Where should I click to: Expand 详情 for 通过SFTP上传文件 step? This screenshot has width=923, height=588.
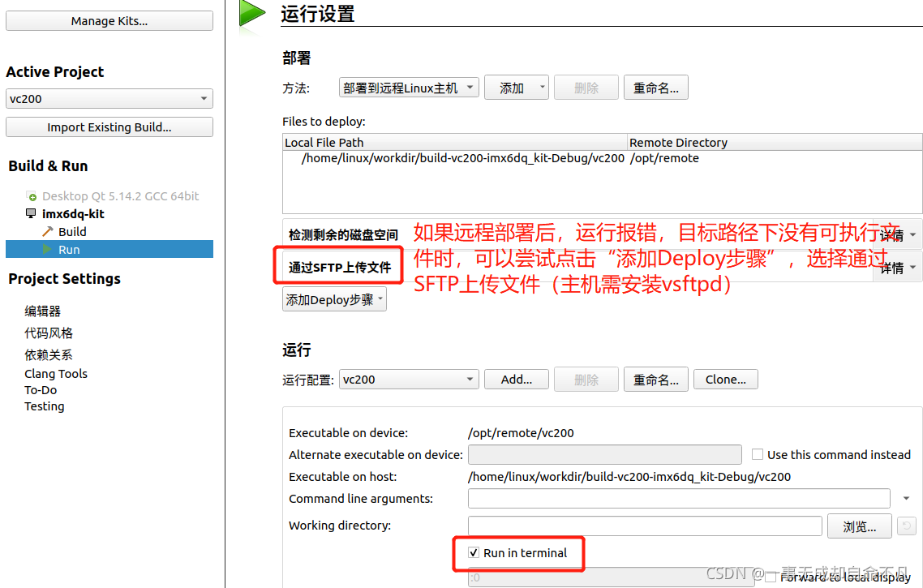pos(899,268)
